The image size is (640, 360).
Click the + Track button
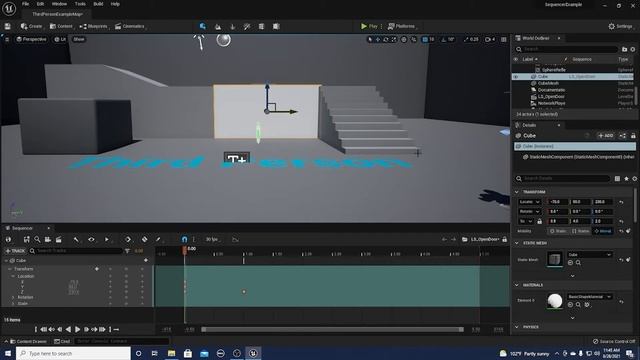coord(15,251)
